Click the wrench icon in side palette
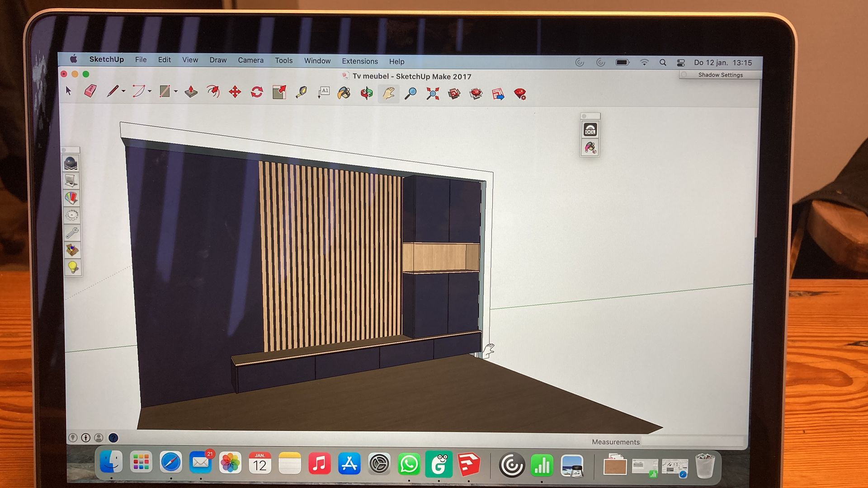The height and width of the screenshot is (488, 868). [72, 233]
